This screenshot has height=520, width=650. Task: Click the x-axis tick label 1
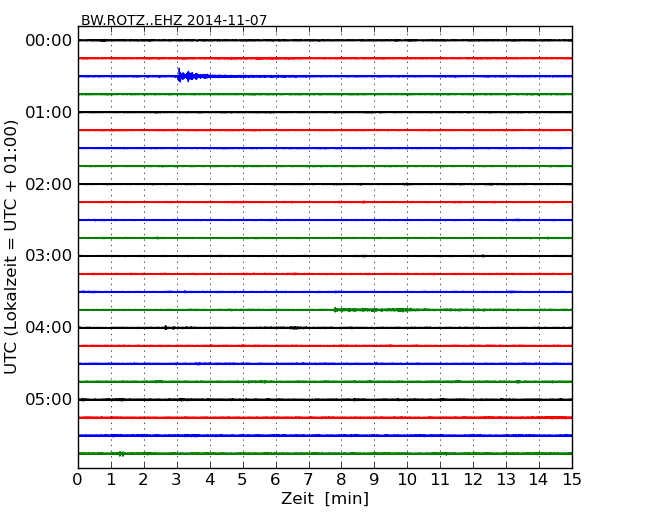click(x=111, y=480)
